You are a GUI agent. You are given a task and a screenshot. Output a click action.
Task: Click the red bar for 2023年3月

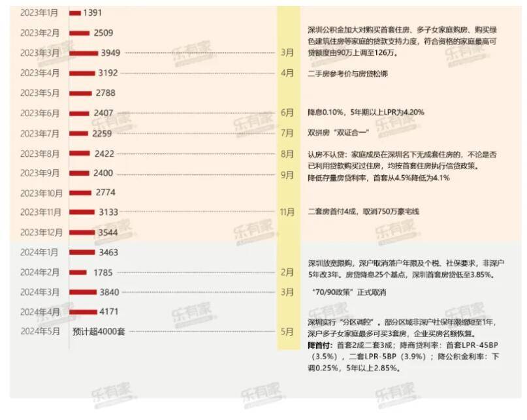[x=84, y=53]
